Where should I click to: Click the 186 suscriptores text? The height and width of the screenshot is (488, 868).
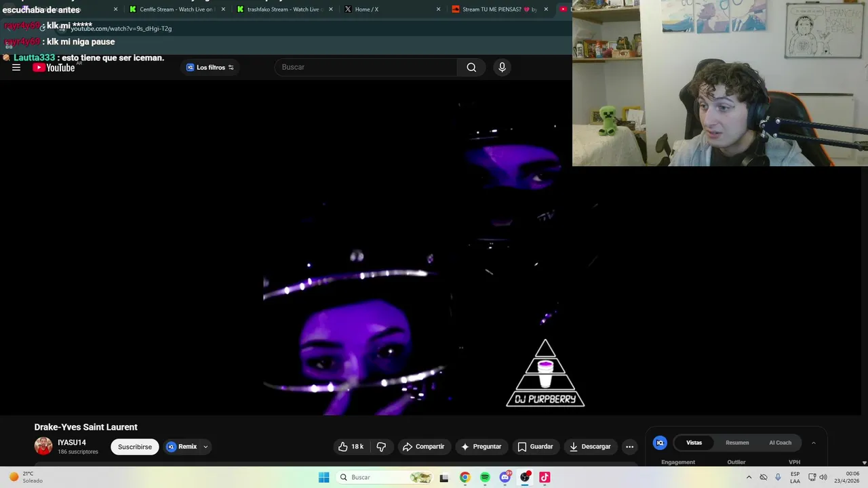(78, 452)
